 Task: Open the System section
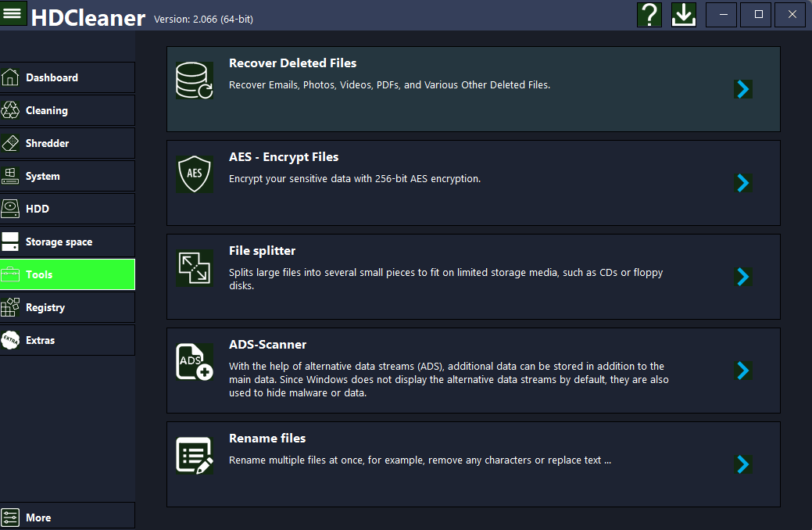coord(67,176)
